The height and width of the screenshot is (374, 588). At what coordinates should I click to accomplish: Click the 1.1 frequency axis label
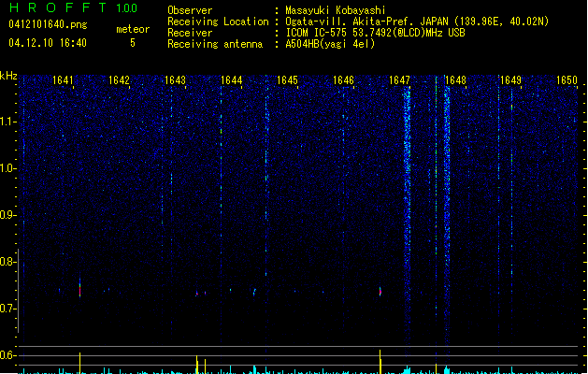8,122
